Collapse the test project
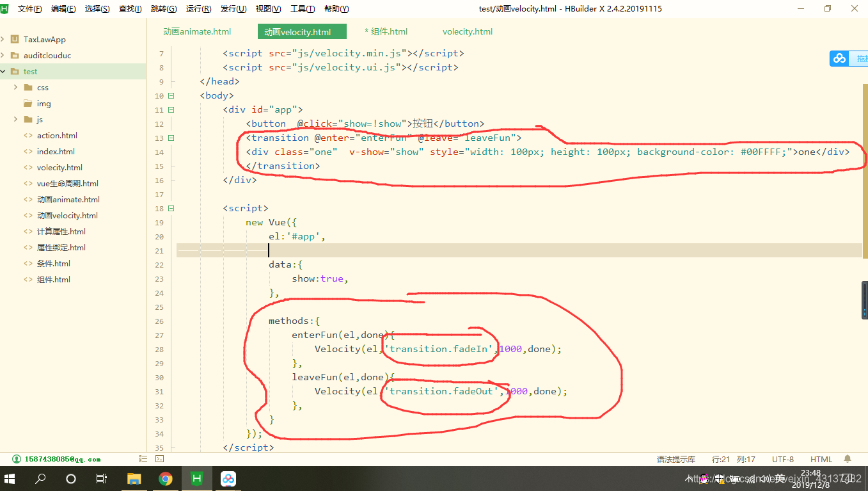Image resolution: width=868 pixels, height=491 pixels. click(3, 72)
